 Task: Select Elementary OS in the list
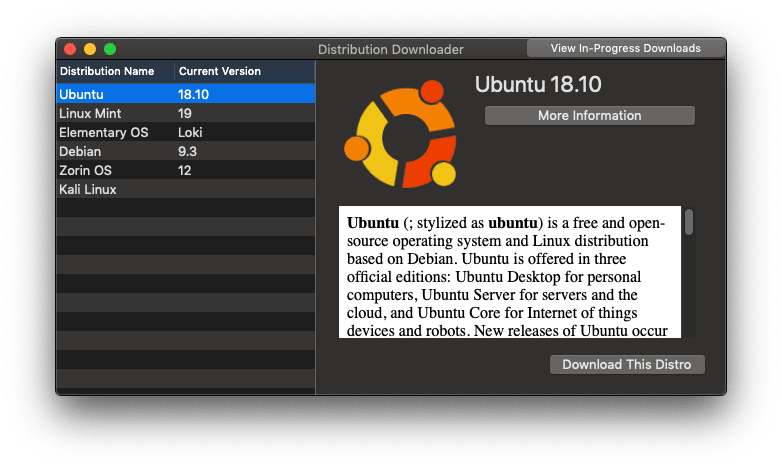(186, 132)
